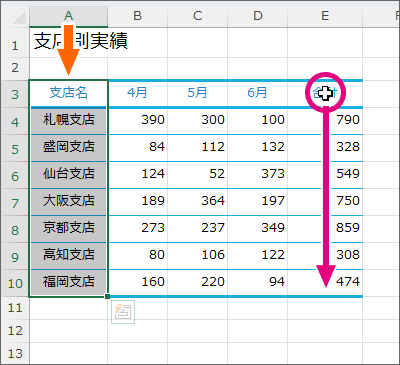Select the 仙台支店 cell
This screenshot has width=400, height=365.
click(68, 175)
